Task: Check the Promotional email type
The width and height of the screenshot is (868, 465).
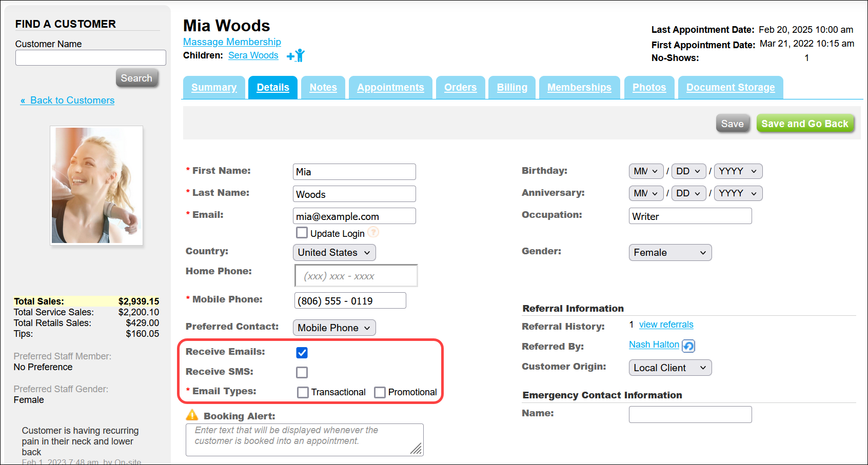Action: (380, 392)
